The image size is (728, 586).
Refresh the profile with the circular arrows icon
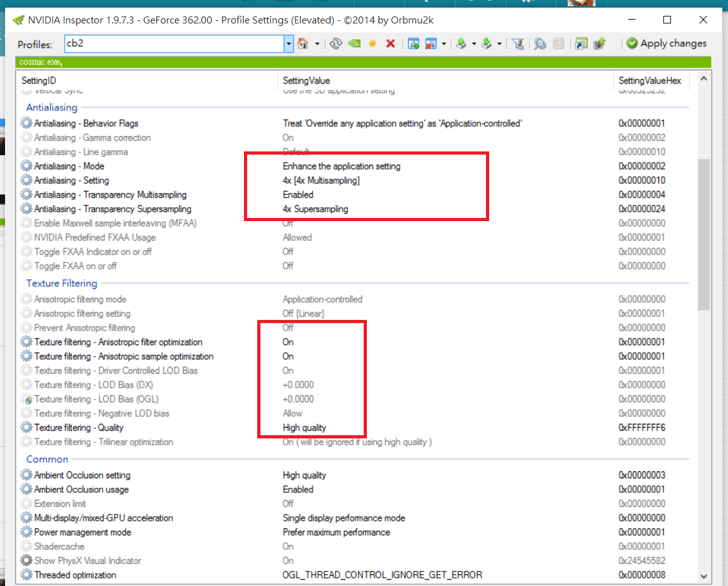pos(336,44)
